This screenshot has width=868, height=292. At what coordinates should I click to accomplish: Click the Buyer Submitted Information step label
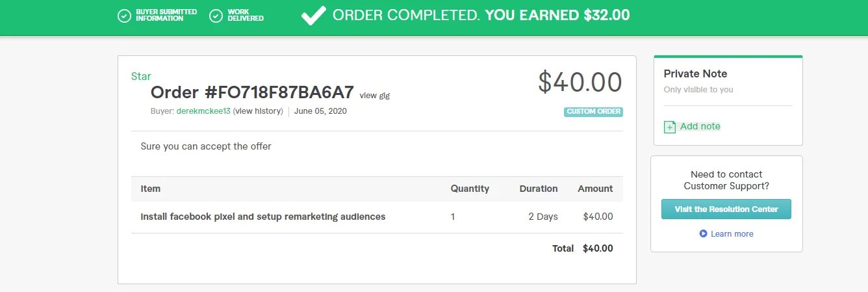point(166,16)
